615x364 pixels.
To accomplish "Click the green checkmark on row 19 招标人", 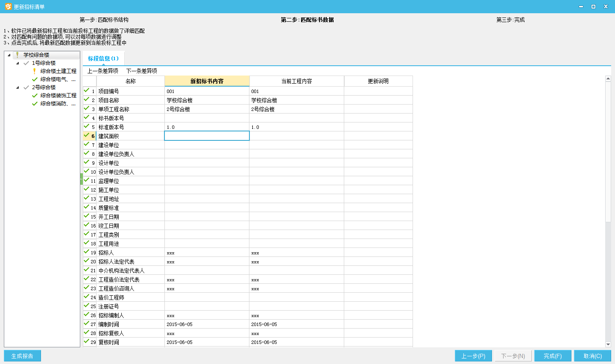I will (87, 252).
